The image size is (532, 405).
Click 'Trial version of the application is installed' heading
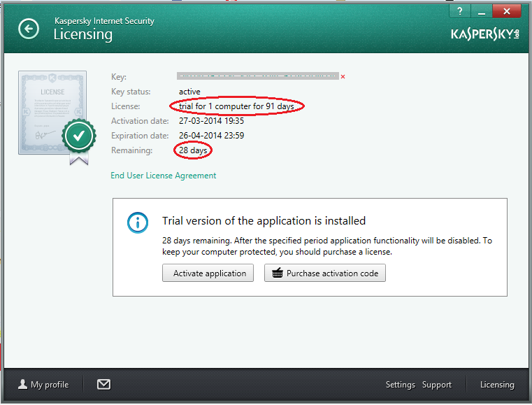tap(264, 220)
